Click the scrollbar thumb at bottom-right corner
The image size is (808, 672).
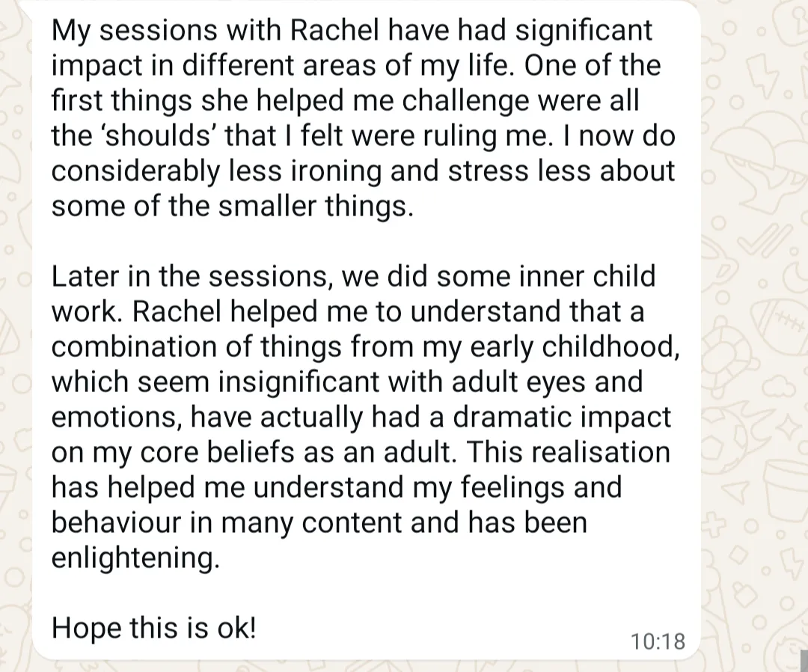pos(804,662)
